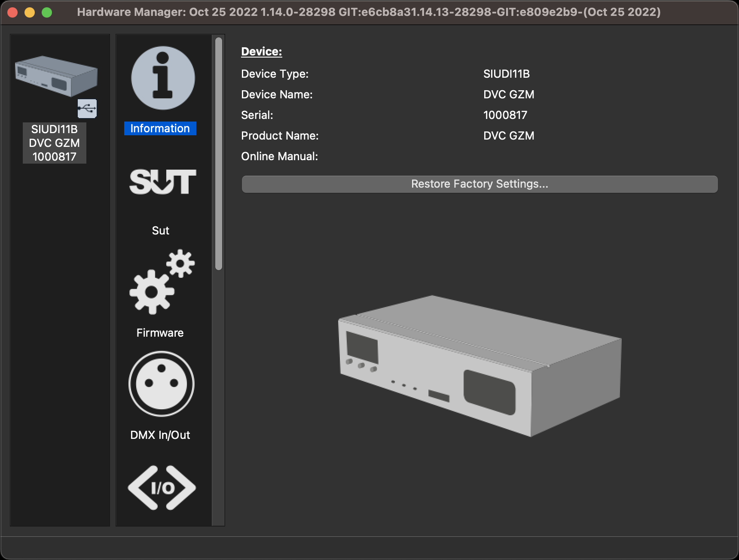
Task: Click the Device Type value SIUDI11B
Action: (506, 74)
